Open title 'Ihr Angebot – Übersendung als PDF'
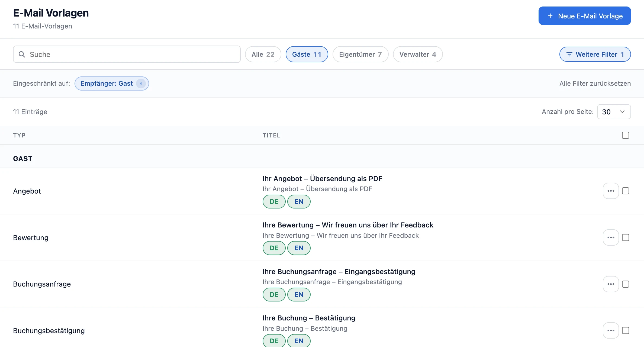 click(322, 179)
